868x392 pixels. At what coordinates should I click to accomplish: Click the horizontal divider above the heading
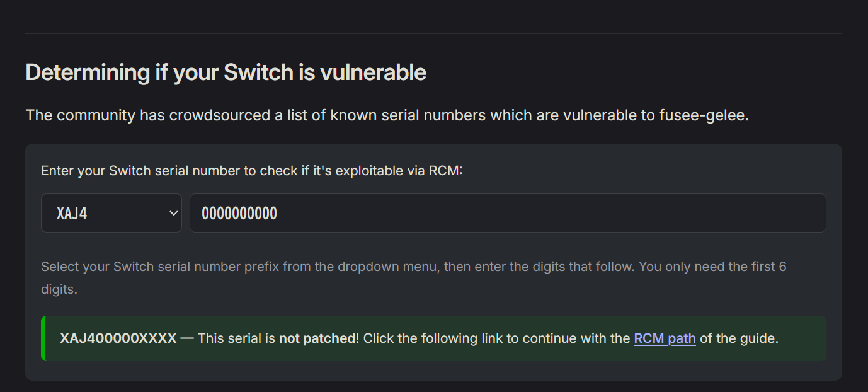coord(433,33)
